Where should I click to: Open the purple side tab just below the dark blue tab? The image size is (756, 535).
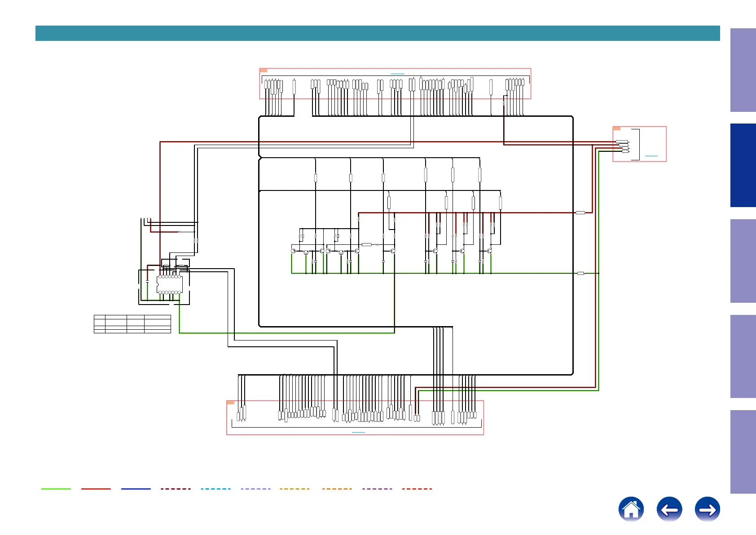743,261
